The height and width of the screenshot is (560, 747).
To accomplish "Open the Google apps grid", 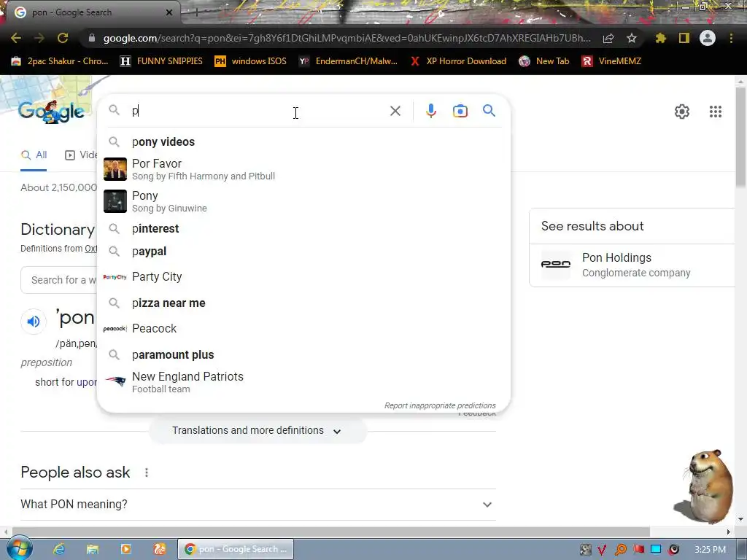I will click(x=716, y=112).
